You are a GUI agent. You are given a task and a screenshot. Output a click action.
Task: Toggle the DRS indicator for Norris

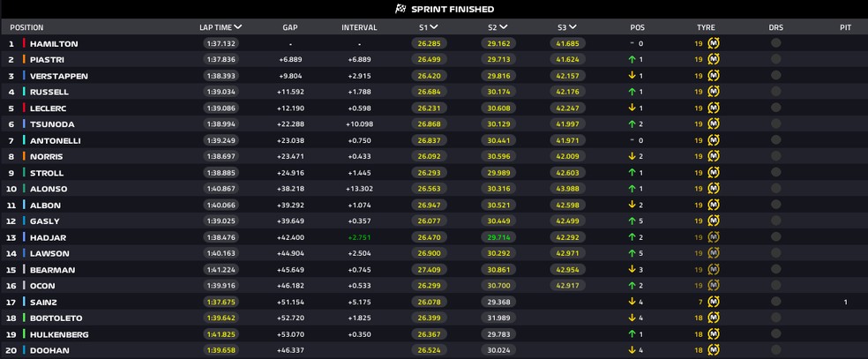coord(775,156)
